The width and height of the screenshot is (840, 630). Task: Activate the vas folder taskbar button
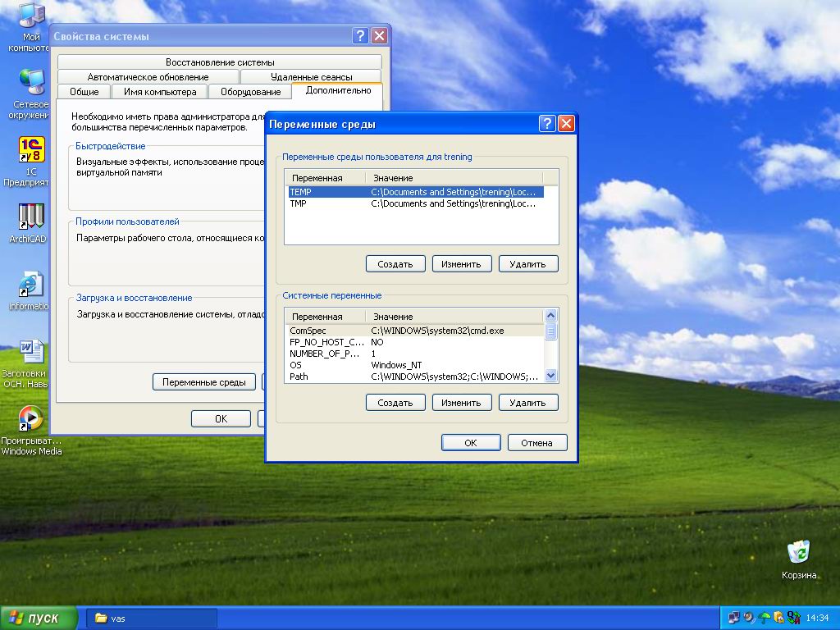pos(152,619)
